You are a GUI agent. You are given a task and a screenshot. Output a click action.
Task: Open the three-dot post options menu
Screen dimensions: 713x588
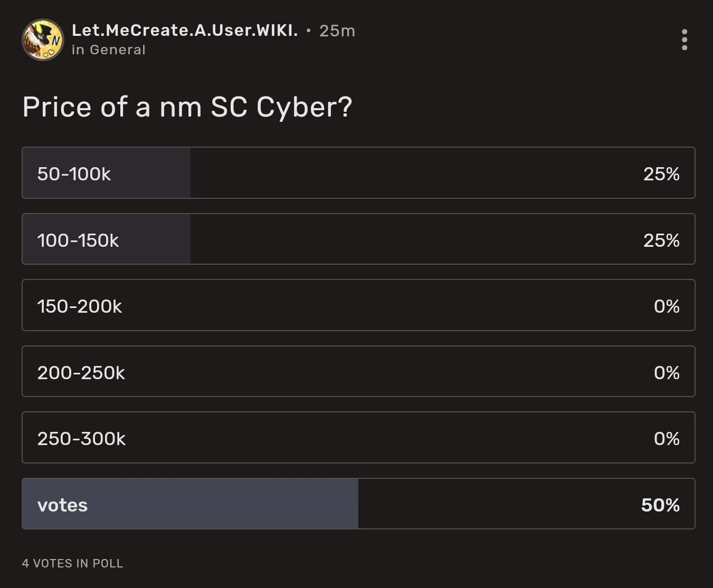[684, 40]
